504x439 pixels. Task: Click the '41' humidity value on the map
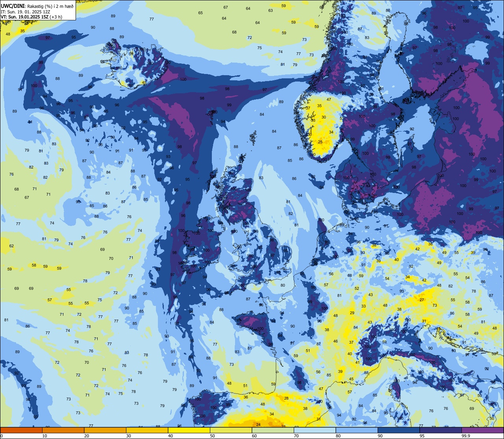pyautogui.click(x=358, y=363)
